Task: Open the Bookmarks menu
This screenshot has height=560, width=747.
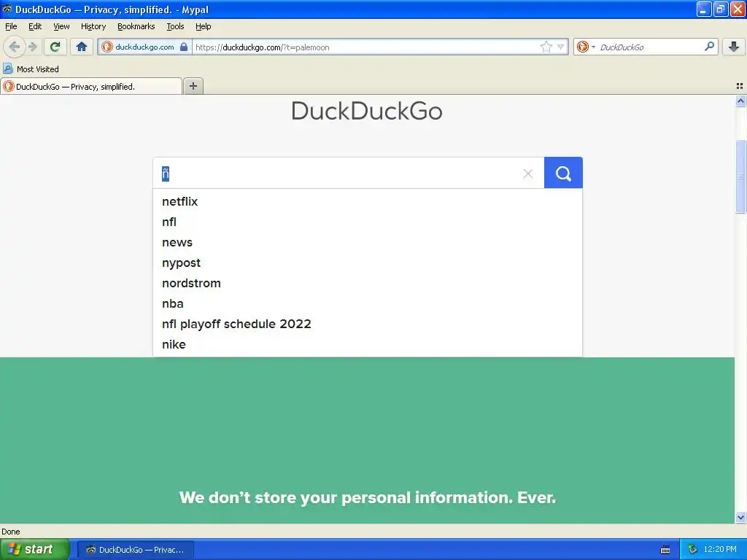Action: tap(136, 26)
